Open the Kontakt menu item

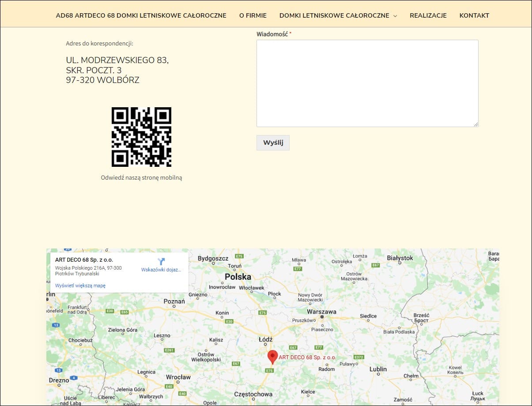click(474, 15)
